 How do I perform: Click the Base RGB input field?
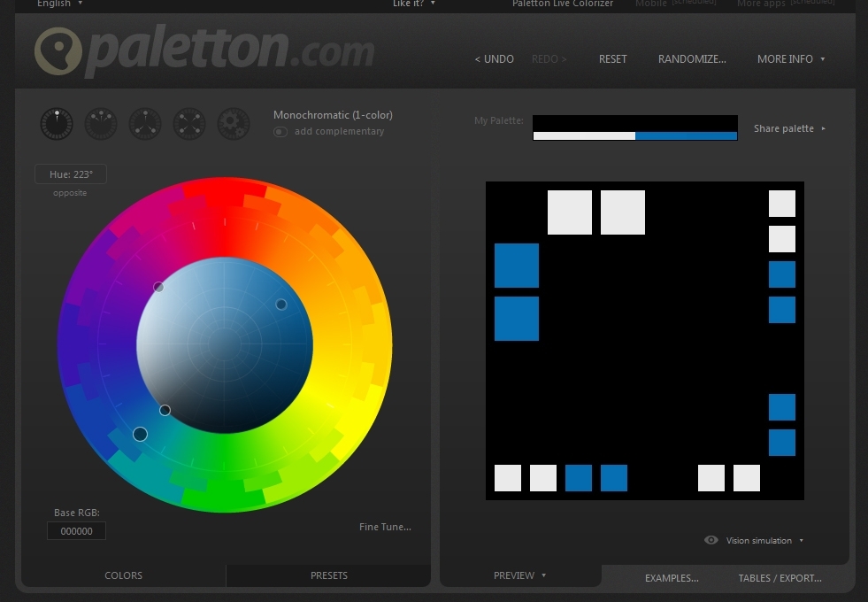(x=76, y=531)
